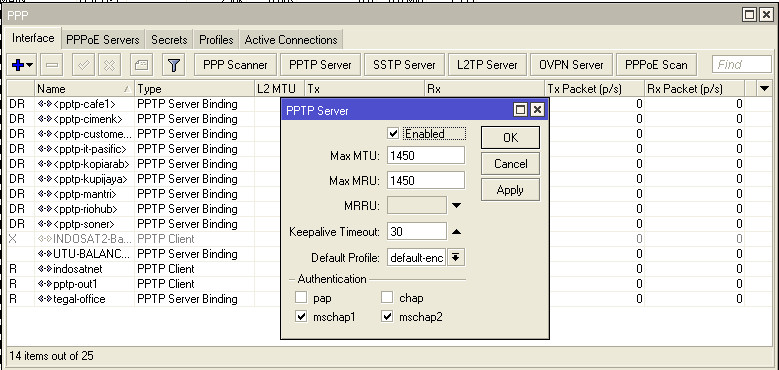Open the column chooser dropdown in table header
Image resolution: width=779 pixels, height=370 pixels.
[765, 89]
